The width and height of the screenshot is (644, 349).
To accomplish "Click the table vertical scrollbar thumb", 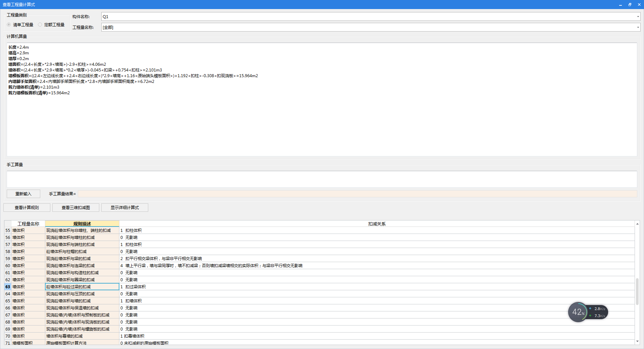I will coord(637,291).
